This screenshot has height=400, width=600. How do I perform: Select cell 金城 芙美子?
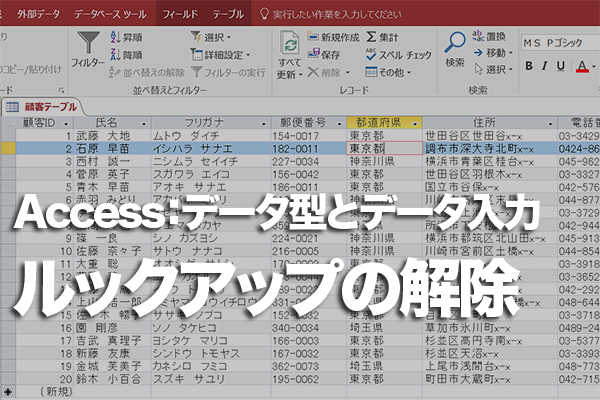(112, 366)
